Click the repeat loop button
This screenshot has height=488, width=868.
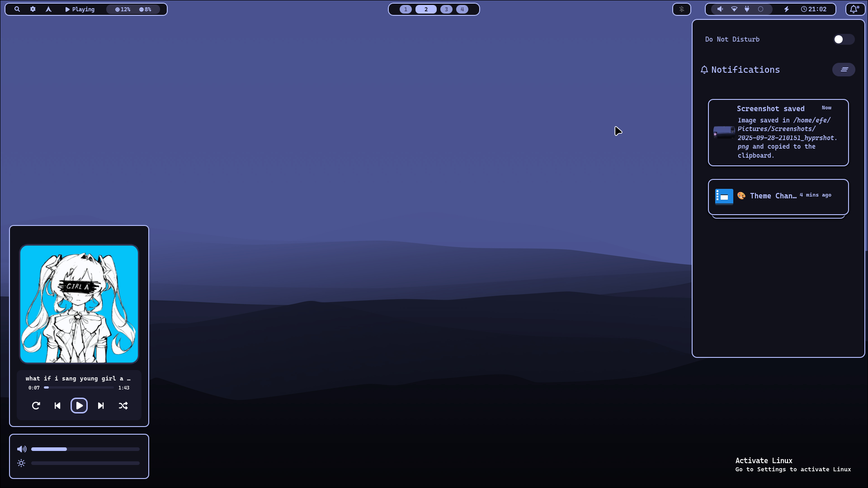(x=36, y=406)
